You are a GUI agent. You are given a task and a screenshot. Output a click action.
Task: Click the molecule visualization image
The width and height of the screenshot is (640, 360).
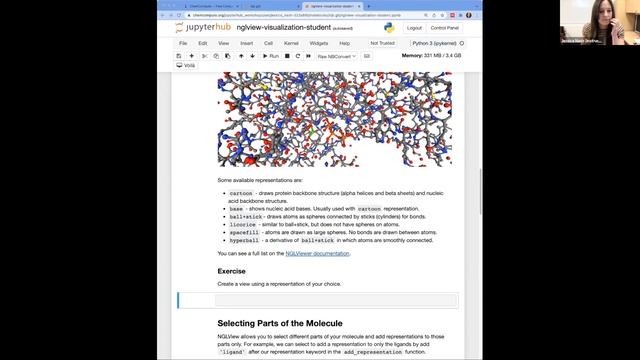[335, 119]
